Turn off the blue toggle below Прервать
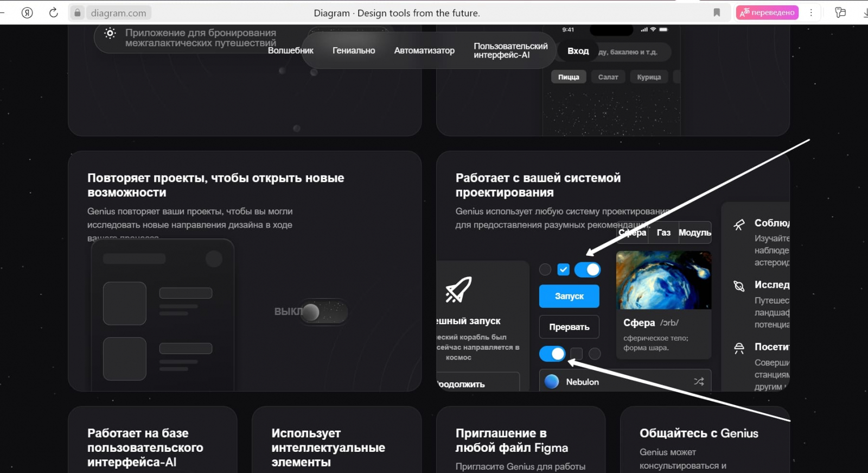Image resolution: width=868 pixels, height=473 pixels. (552, 354)
